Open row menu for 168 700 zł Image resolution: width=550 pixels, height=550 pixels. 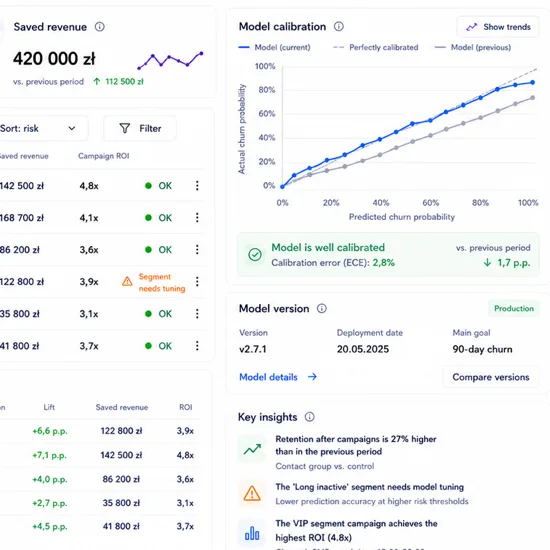(197, 217)
